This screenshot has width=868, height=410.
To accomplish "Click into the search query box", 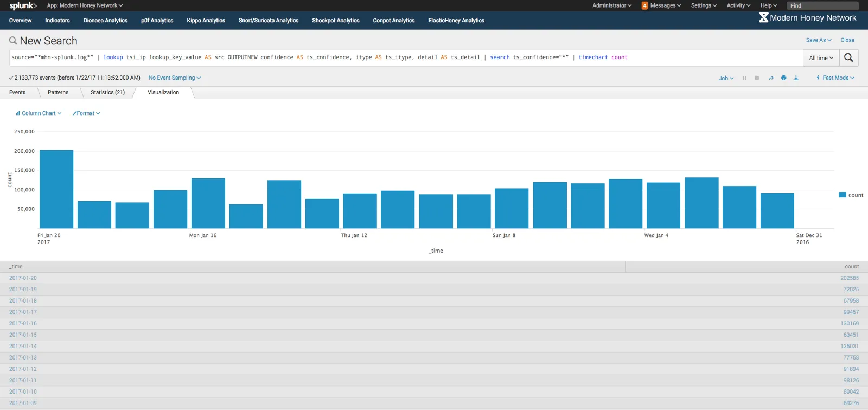I will (406, 57).
